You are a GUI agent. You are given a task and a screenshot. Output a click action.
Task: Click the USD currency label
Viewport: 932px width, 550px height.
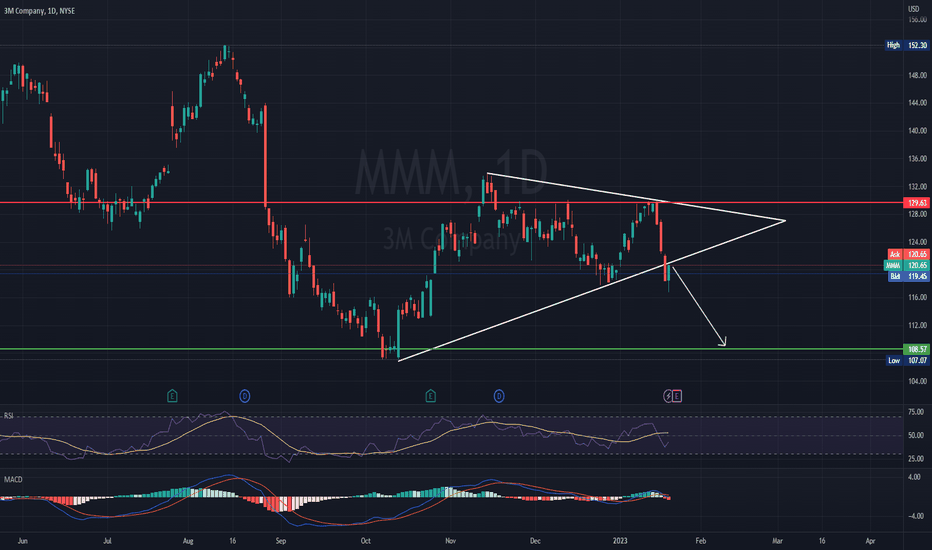click(914, 9)
